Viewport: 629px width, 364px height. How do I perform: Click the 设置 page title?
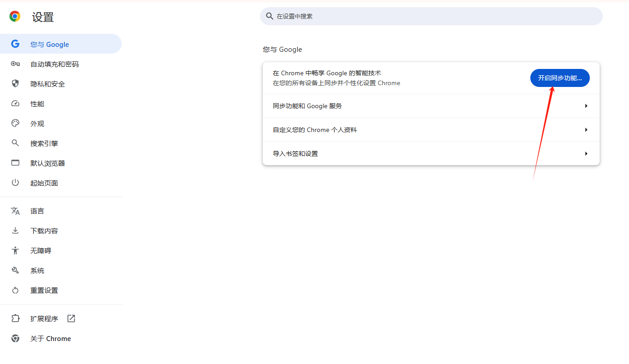[x=43, y=17]
